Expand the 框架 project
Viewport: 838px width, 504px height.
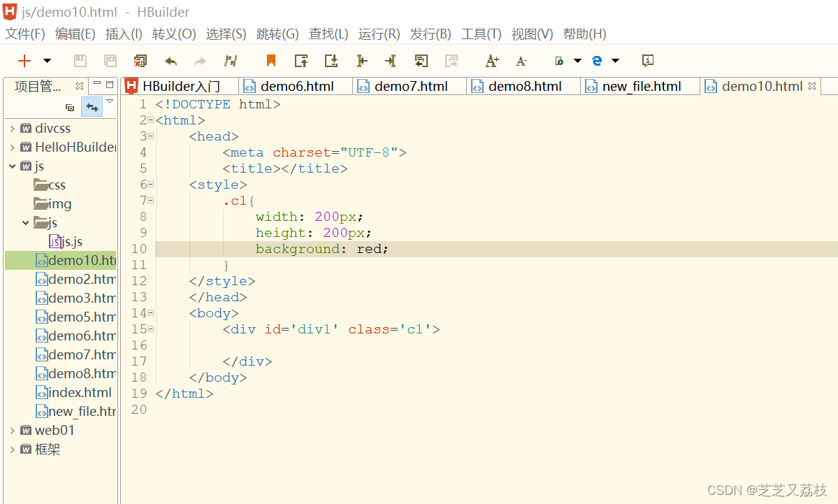(12, 449)
